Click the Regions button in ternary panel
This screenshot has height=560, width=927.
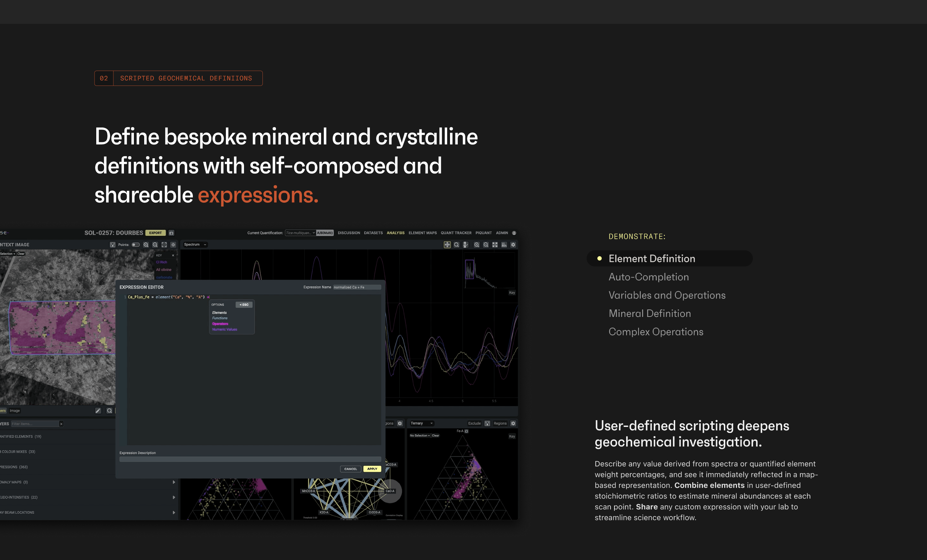[x=500, y=424]
